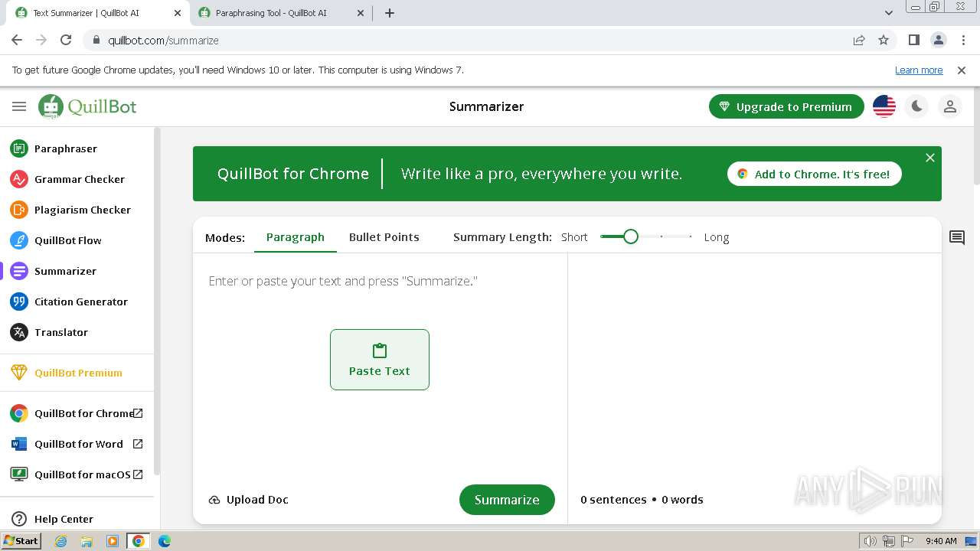Open Microsoft Edge from taskbar

(165, 541)
